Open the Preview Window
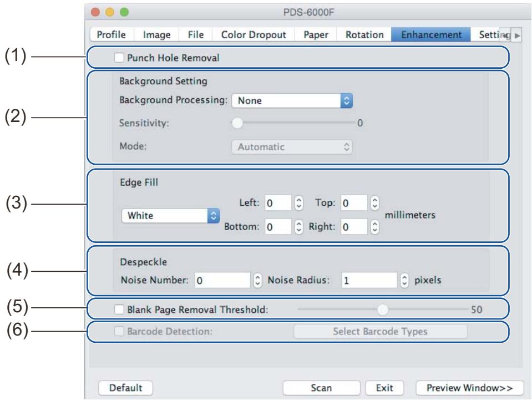 [469, 388]
